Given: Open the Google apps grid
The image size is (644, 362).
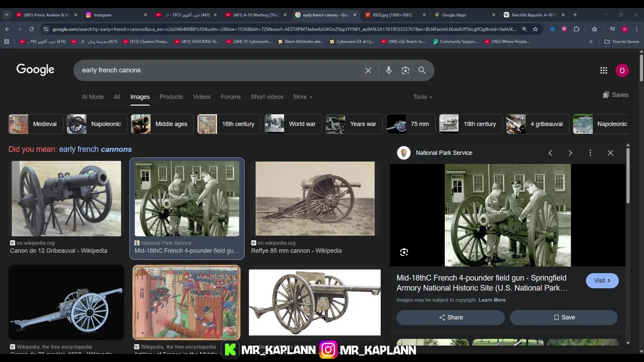Looking at the screenshot, I should pyautogui.click(x=604, y=70).
